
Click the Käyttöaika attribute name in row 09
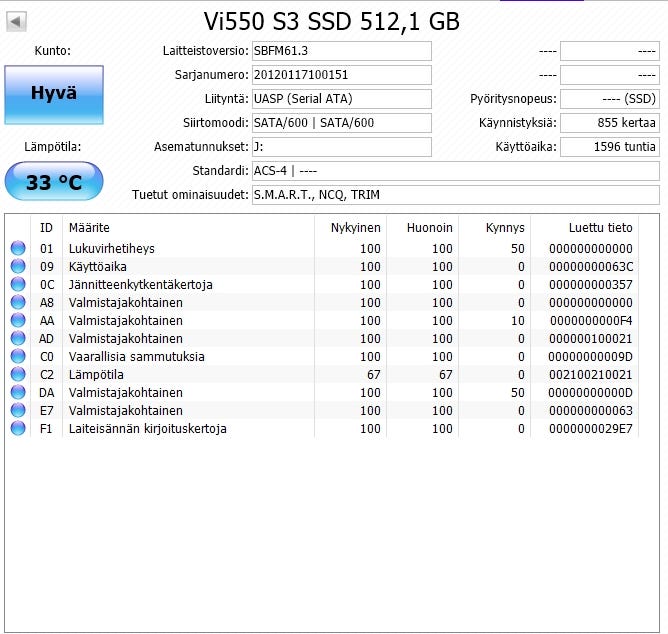pos(98,267)
